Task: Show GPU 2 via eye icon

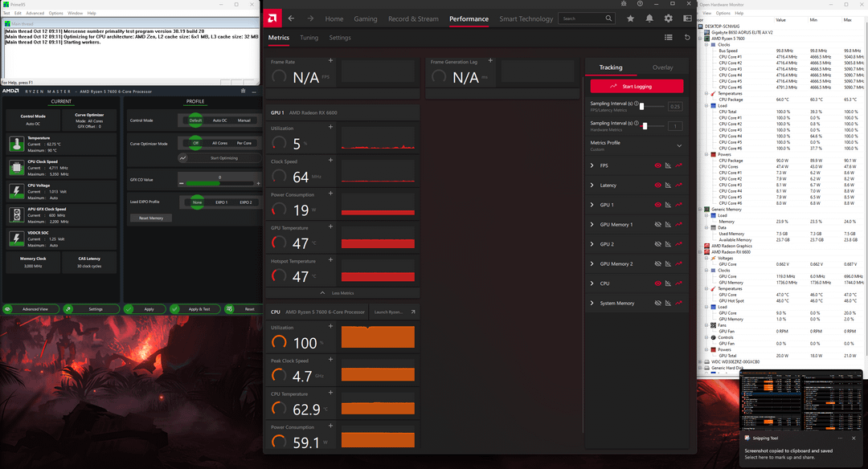Action: point(657,244)
